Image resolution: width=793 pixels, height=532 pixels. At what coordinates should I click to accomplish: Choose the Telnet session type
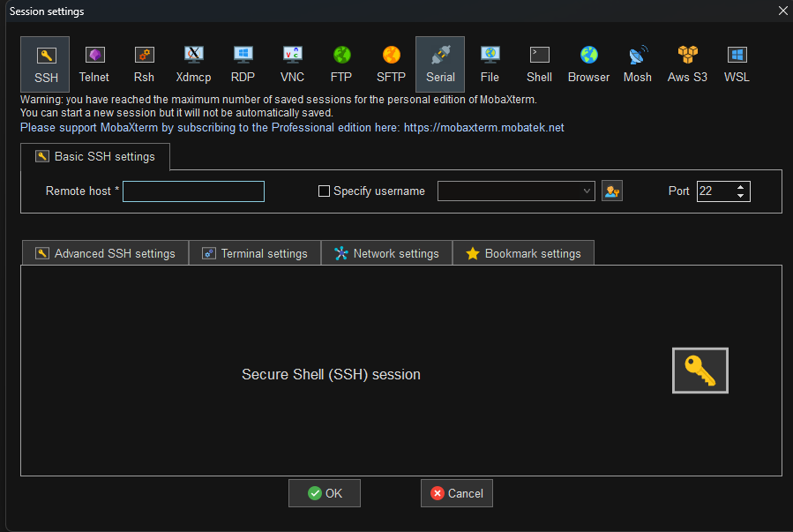coord(94,64)
